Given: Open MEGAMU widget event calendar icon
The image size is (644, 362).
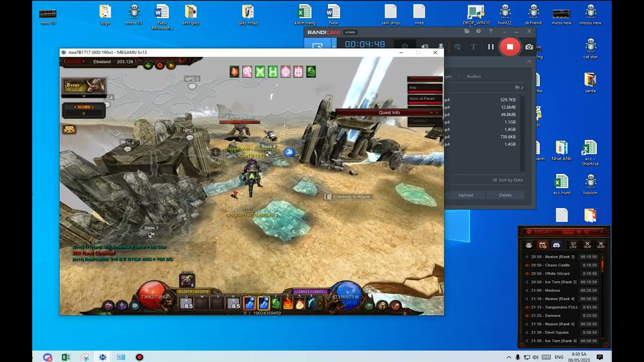Looking at the screenshot, I should pyautogui.click(x=543, y=245).
